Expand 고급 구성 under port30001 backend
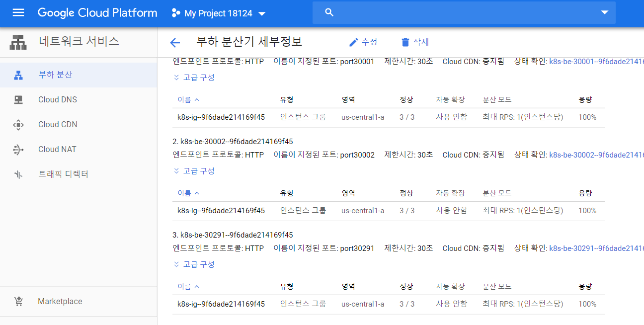644x325 pixels. (194, 78)
